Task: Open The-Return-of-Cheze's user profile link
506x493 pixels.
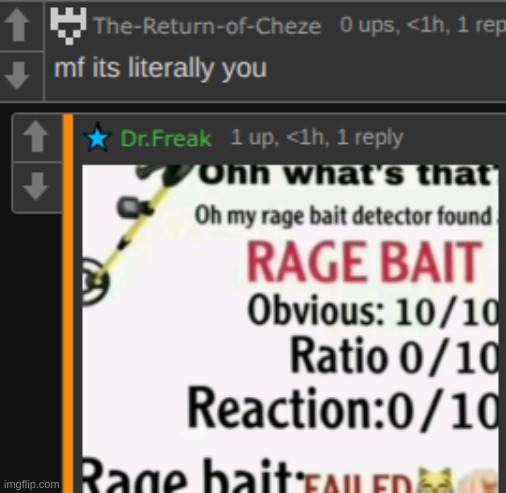Action: click(207, 26)
